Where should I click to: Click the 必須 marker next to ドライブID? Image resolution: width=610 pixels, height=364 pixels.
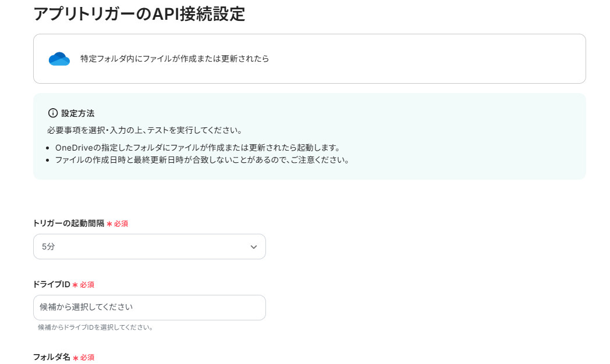pos(87,285)
